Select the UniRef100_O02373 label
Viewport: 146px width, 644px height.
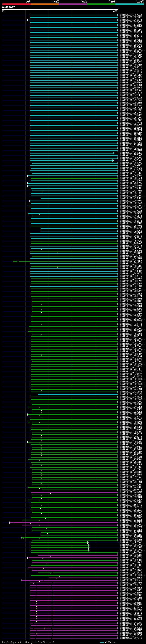point(131,236)
